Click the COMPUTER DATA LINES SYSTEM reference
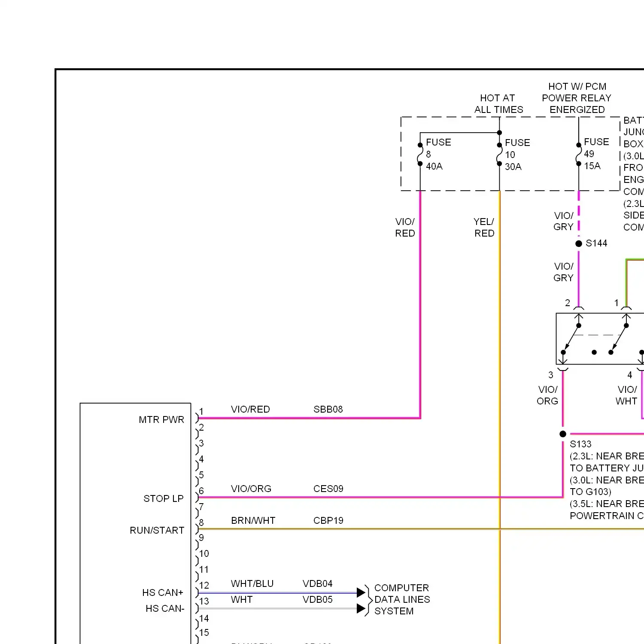The width and height of the screenshot is (644, 644). tap(402, 599)
